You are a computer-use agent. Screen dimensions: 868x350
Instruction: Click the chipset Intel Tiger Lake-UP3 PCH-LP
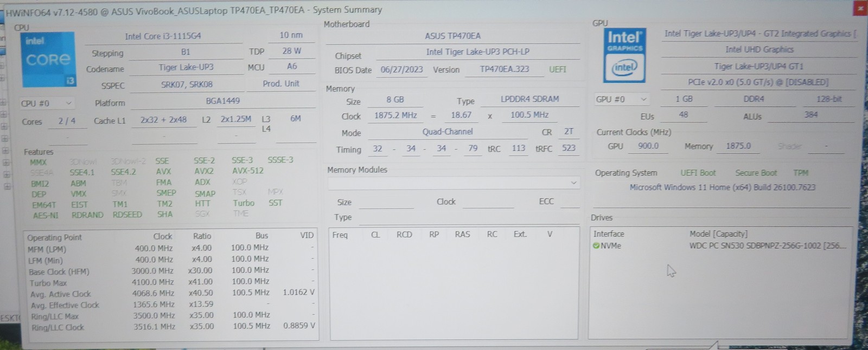click(477, 52)
